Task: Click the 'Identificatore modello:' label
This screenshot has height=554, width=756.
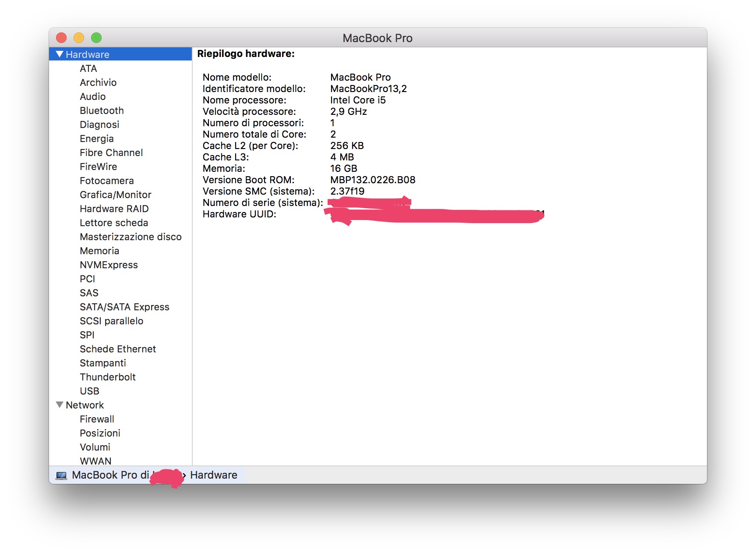Action: click(x=254, y=89)
